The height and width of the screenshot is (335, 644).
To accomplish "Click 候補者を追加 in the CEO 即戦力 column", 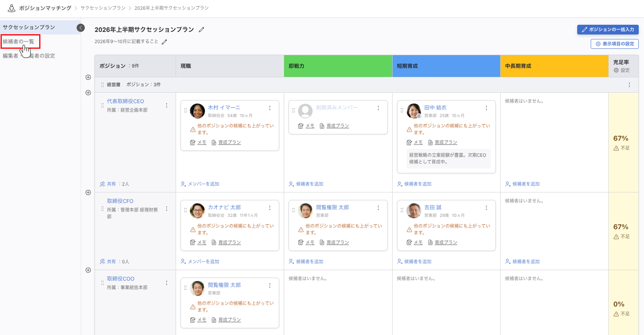I will point(306,184).
